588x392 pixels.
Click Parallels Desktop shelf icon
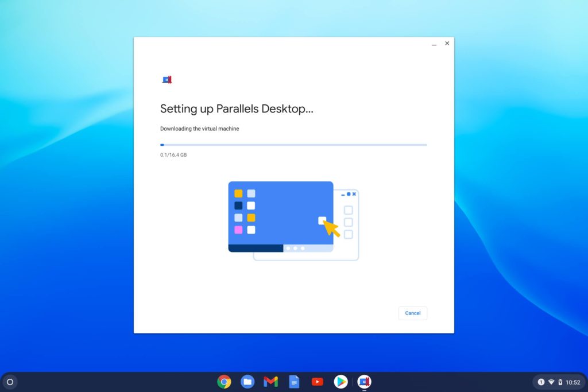(x=364, y=382)
